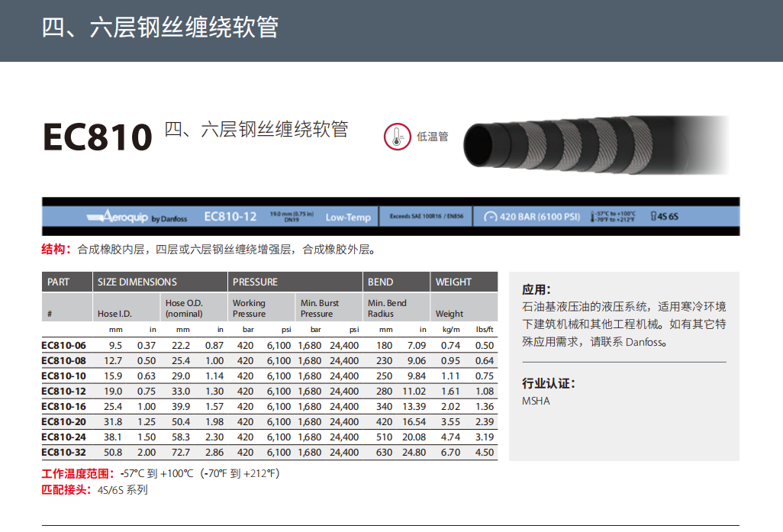The width and height of the screenshot is (783, 532).
Task: Click the WEIGHT column header
Action: (x=453, y=282)
